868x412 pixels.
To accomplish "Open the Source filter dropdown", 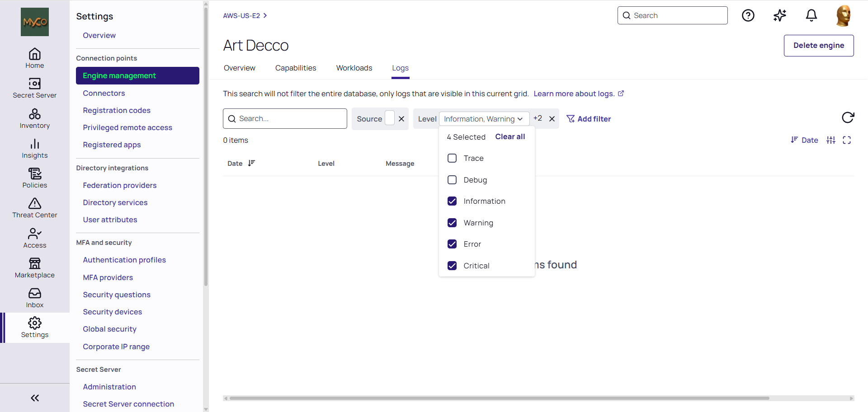I will (x=389, y=118).
